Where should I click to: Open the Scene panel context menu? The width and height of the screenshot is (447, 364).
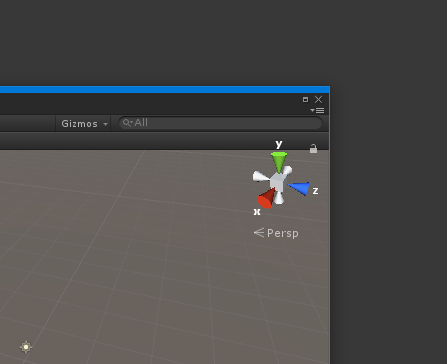[x=317, y=110]
